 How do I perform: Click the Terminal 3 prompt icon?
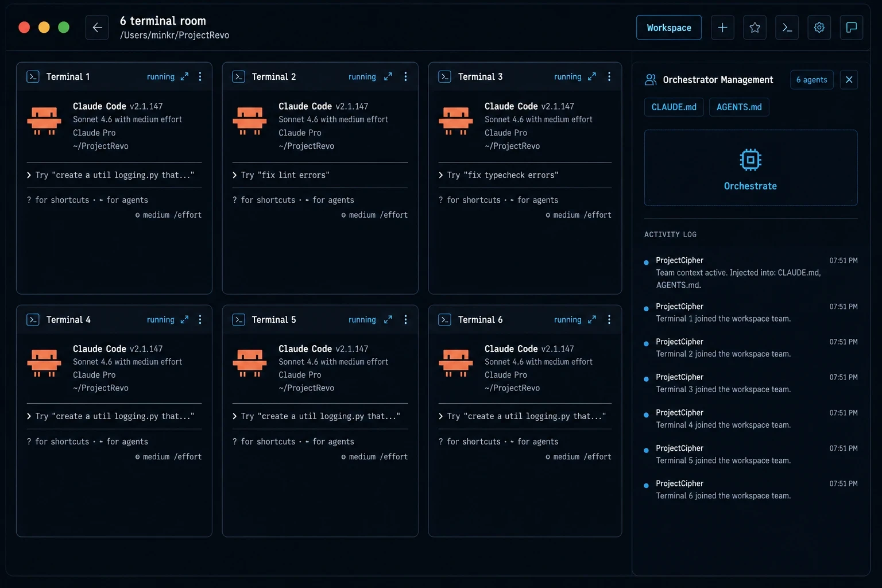[x=444, y=76]
